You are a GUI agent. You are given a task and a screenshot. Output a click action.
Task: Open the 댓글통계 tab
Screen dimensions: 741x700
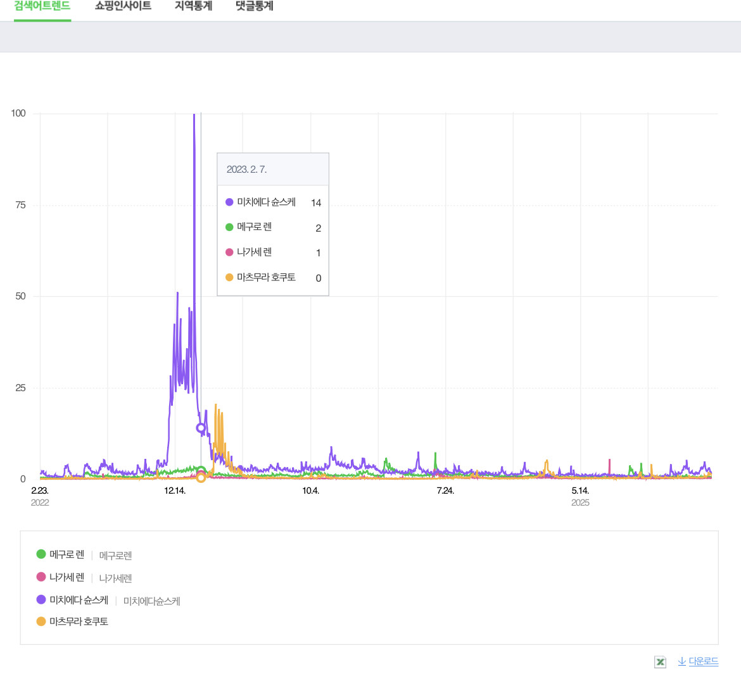tap(254, 6)
